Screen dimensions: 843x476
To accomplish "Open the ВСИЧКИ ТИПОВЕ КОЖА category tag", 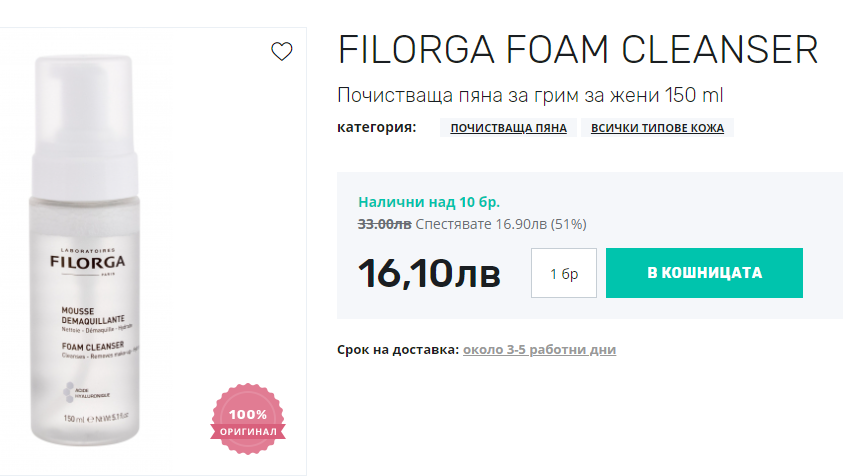I will [x=657, y=128].
